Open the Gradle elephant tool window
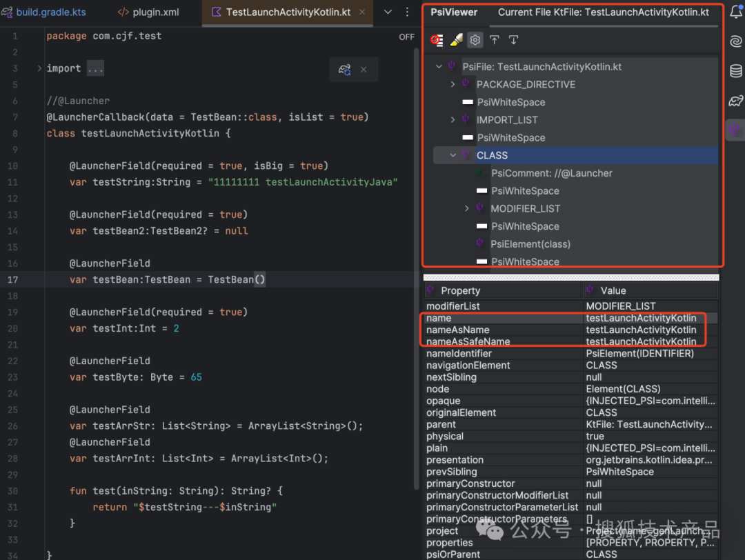This screenshot has height=560, width=745. coord(736,101)
